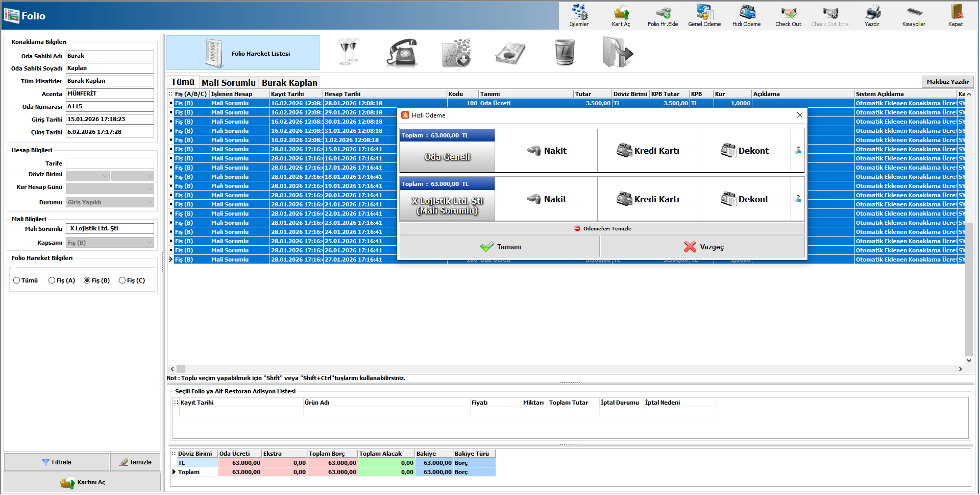Choose the Fiş (C) radio button
This screenshot has height=495, width=980.
coord(122,280)
